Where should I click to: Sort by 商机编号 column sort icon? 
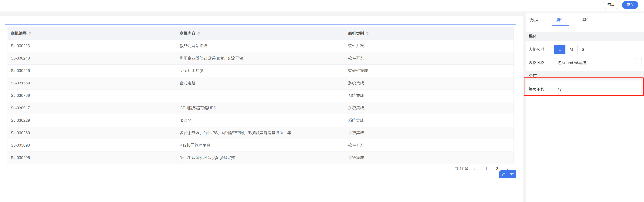(x=30, y=33)
